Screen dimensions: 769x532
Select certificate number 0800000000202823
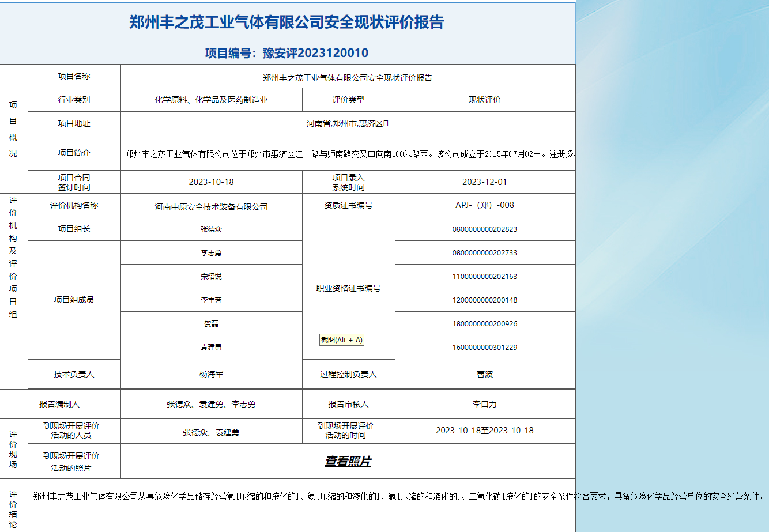pyautogui.click(x=485, y=229)
